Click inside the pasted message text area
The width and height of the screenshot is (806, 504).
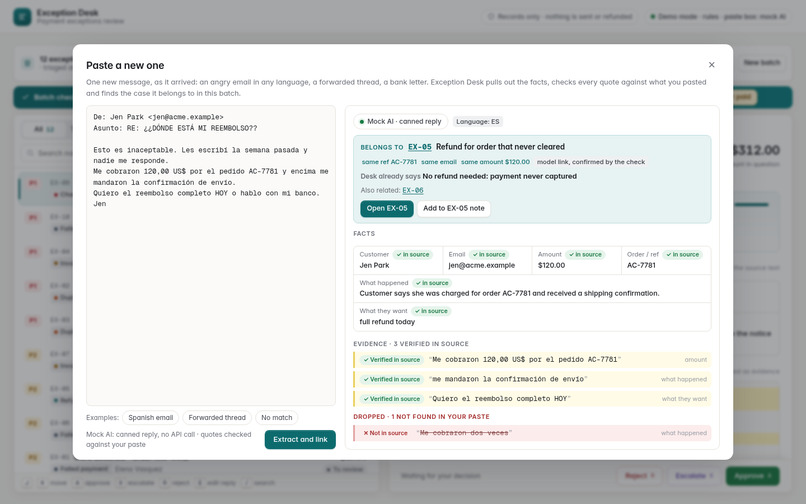point(211,256)
